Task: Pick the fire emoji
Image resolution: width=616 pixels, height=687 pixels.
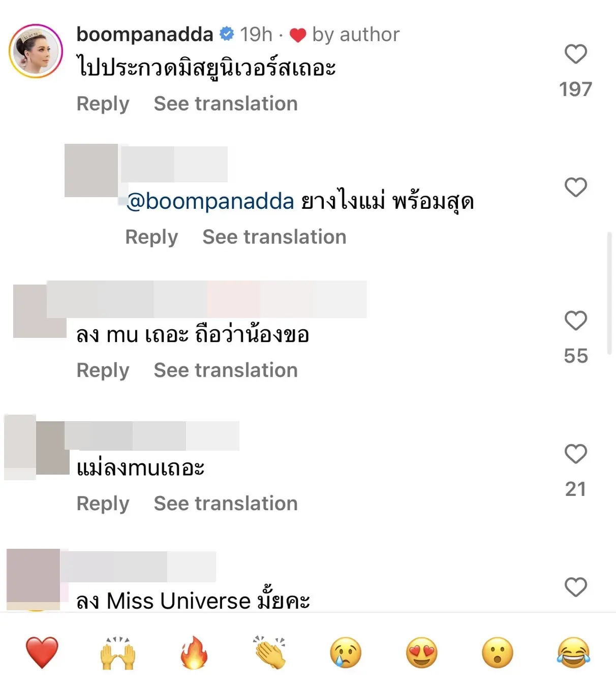Action: [194, 652]
